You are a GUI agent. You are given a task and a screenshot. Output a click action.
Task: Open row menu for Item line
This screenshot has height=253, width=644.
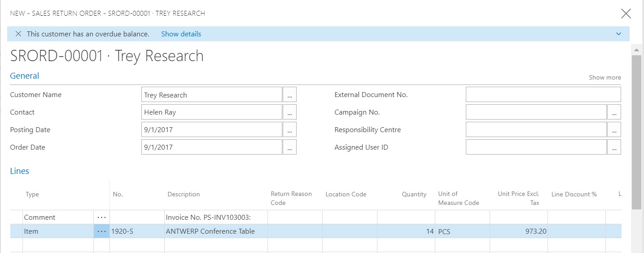[x=102, y=231]
